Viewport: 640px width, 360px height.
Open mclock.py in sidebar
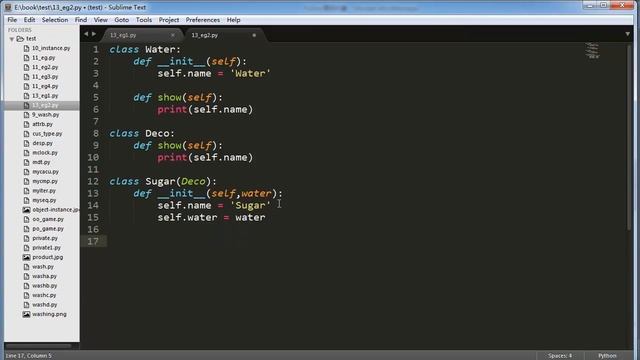coord(45,153)
